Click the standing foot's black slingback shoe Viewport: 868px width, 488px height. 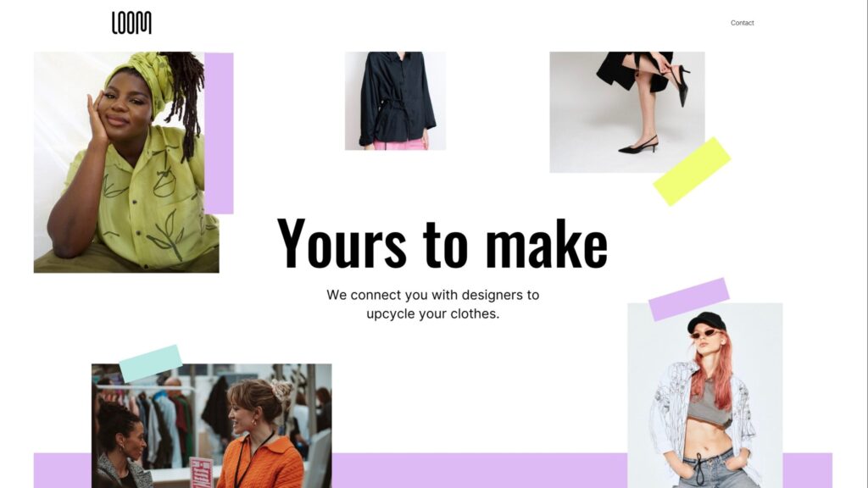click(x=638, y=144)
